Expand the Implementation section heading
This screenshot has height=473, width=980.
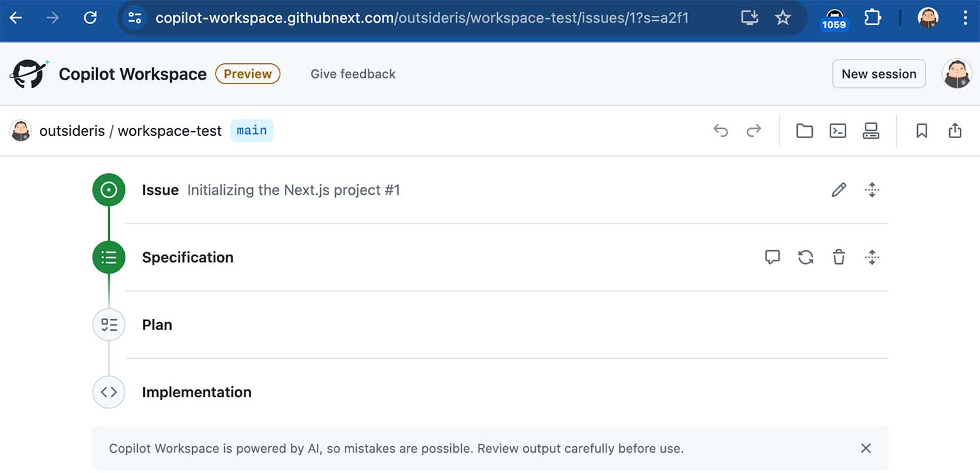click(197, 392)
